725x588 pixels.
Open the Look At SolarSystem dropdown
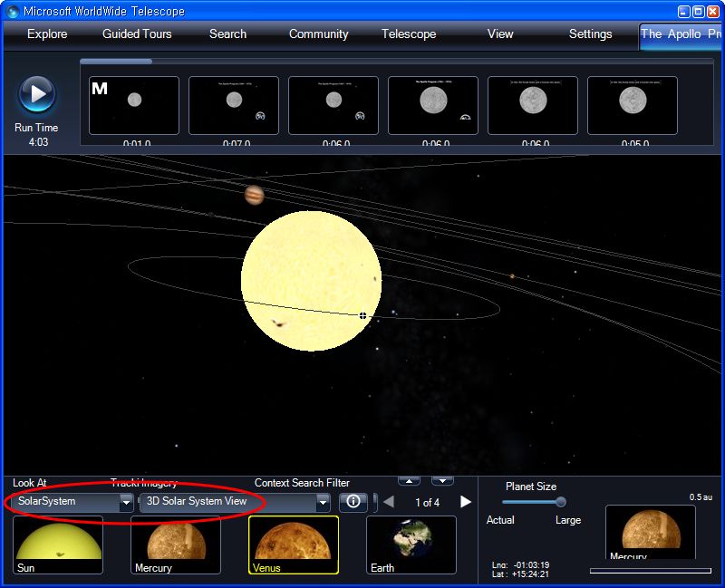coord(73,502)
